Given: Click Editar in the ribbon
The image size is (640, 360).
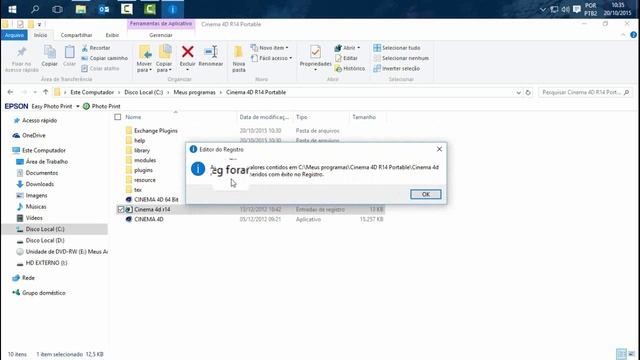Looking at the screenshot, I should tap(346, 58).
